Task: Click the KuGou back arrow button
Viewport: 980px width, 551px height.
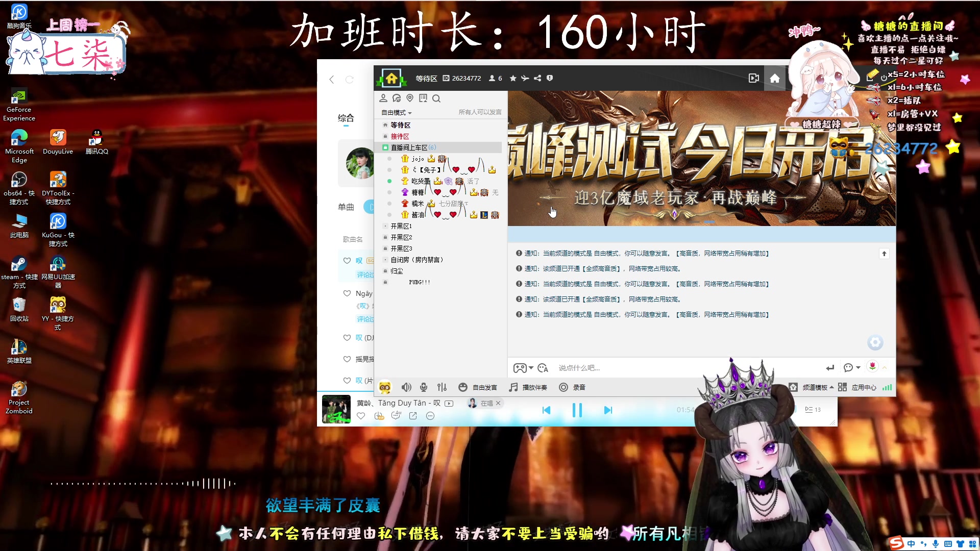Action: (332, 79)
